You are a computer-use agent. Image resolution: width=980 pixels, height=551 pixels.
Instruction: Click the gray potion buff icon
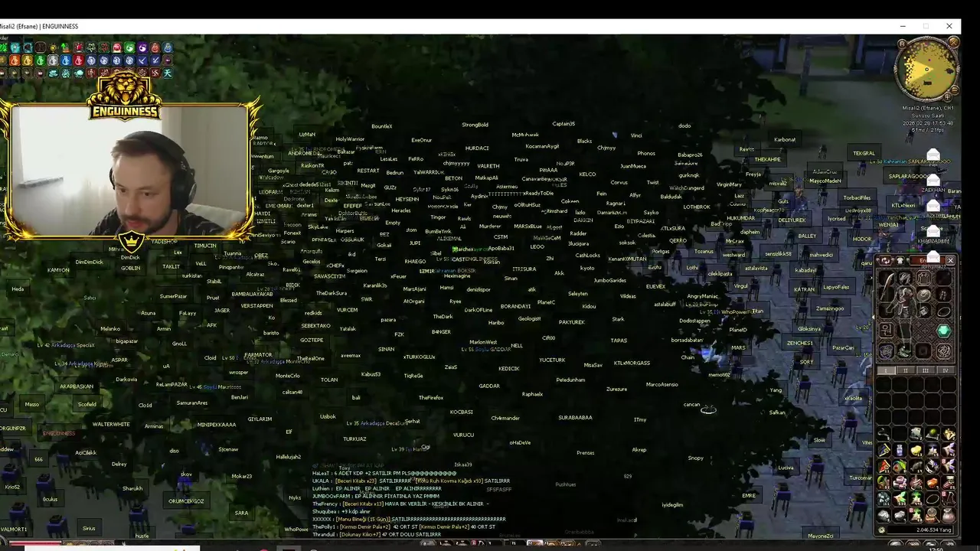53,60
